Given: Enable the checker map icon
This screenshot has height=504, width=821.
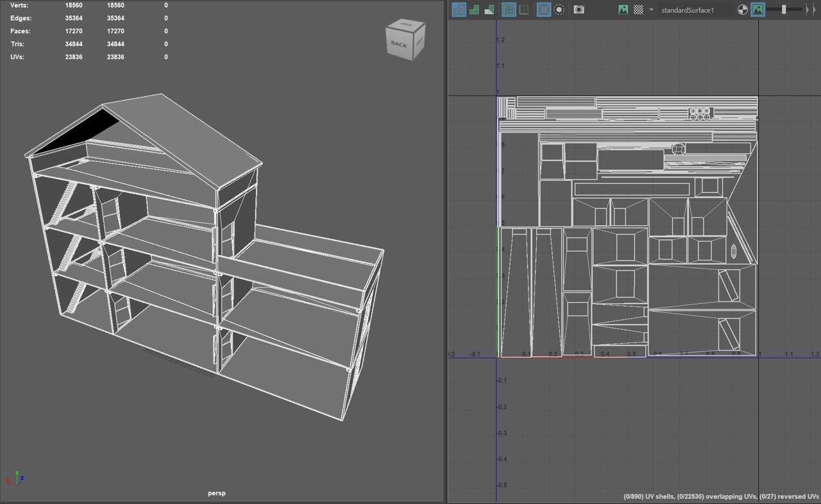Looking at the screenshot, I should [x=638, y=10].
